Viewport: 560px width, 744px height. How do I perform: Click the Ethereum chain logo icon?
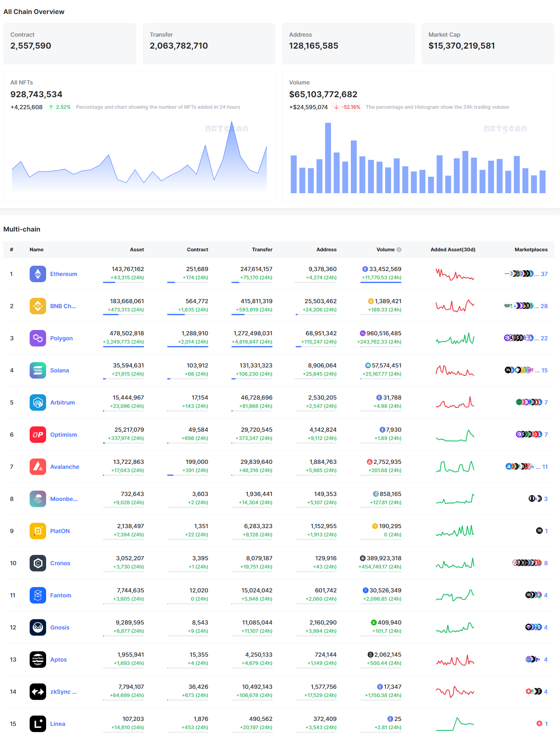tap(38, 274)
